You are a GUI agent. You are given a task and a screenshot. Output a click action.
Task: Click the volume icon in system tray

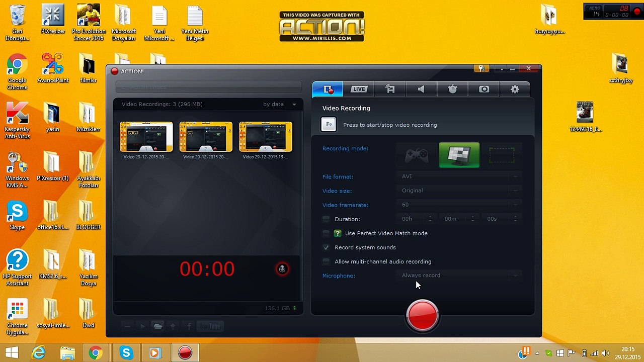605,353
